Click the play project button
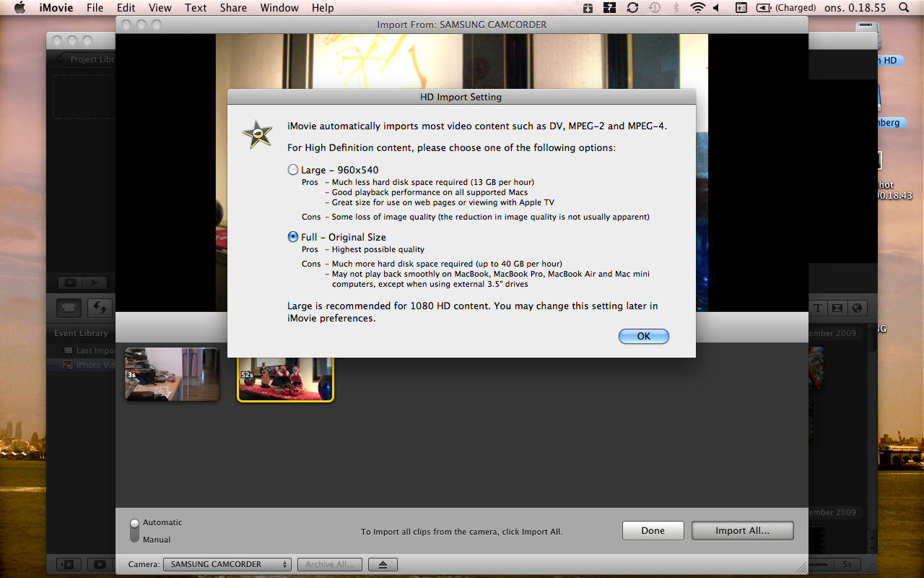The width and height of the screenshot is (924, 578). [95, 283]
